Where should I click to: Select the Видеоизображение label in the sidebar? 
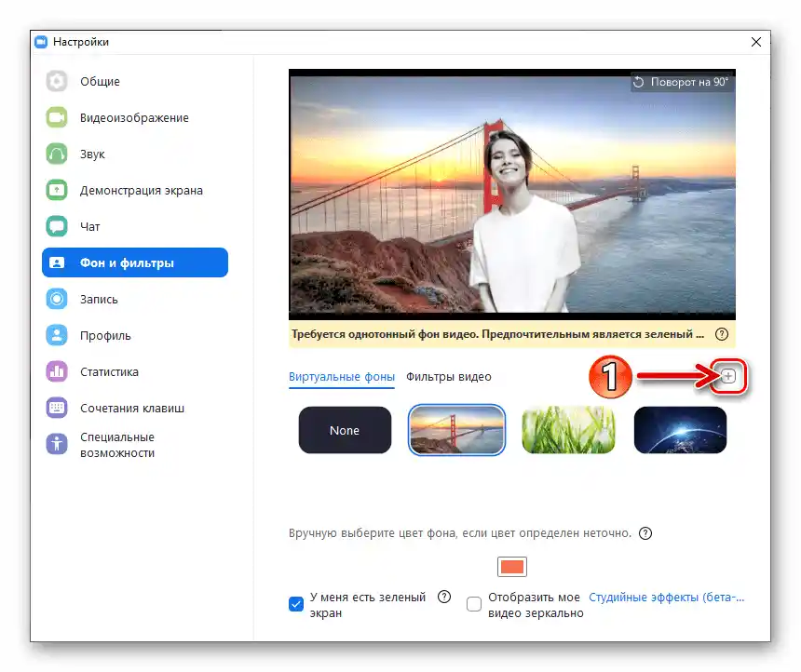click(x=134, y=118)
